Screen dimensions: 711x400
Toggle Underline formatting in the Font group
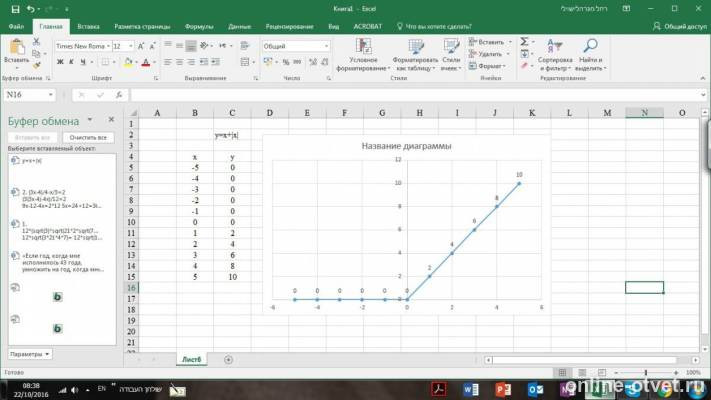point(83,62)
